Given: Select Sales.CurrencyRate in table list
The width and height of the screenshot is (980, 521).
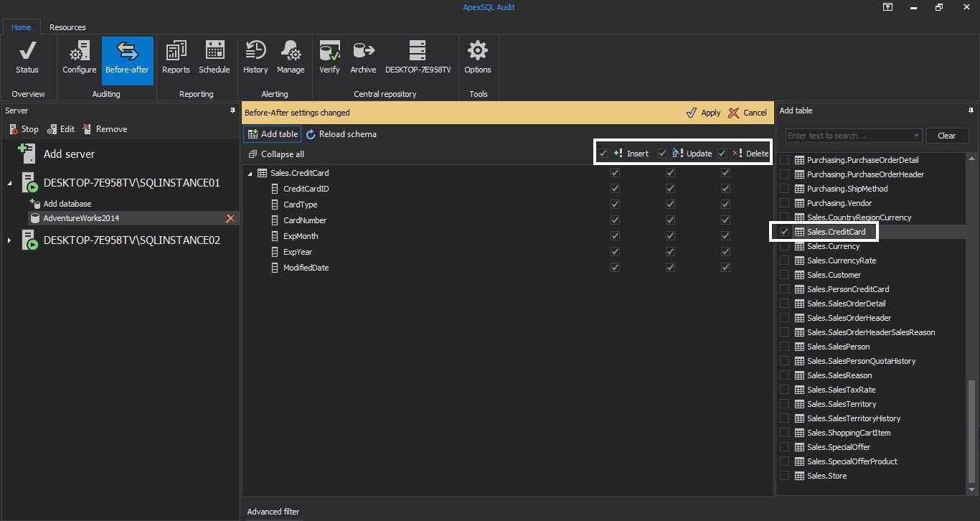Looking at the screenshot, I should pyautogui.click(x=842, y=260).
